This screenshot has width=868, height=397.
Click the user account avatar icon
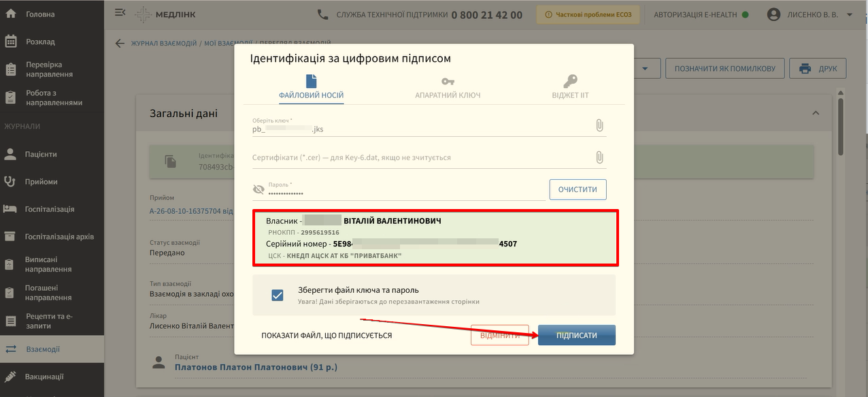[x=773, y=14]
